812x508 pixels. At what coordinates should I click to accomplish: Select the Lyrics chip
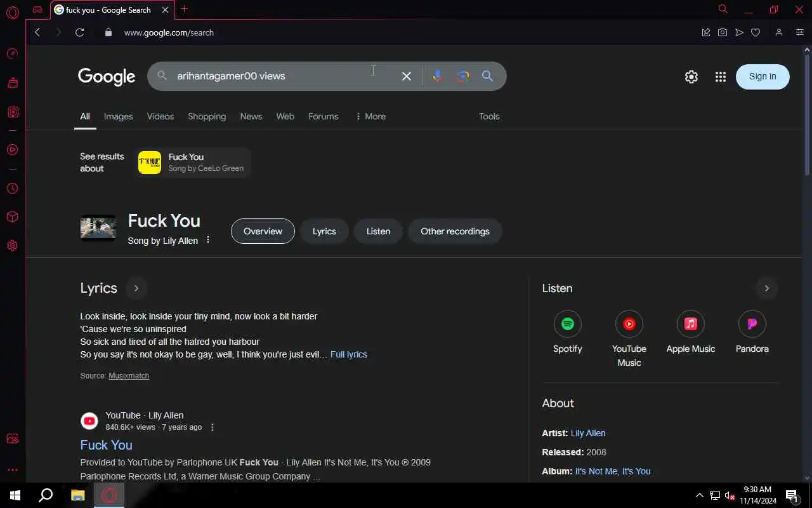tap(324, 231)
